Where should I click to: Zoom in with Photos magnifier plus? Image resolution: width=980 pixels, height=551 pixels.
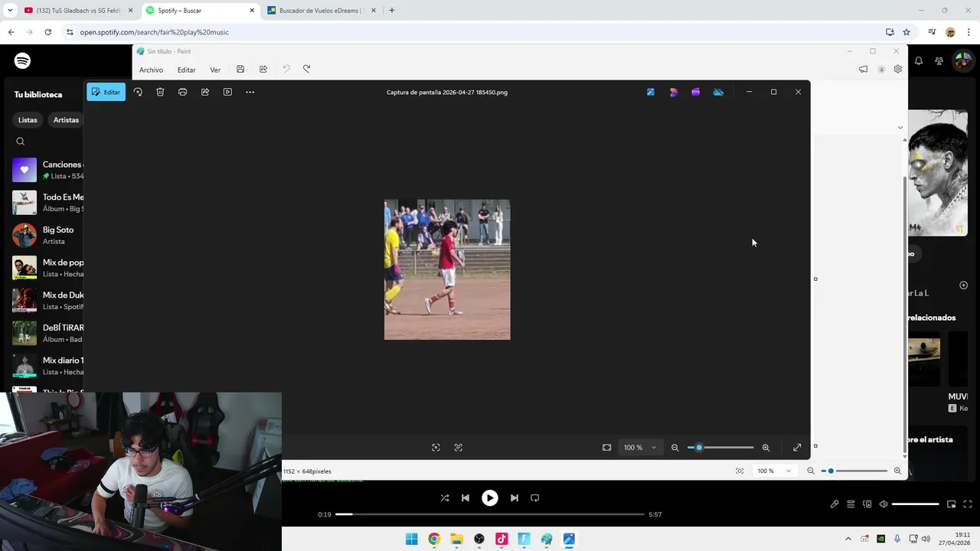tap(766, 448)
